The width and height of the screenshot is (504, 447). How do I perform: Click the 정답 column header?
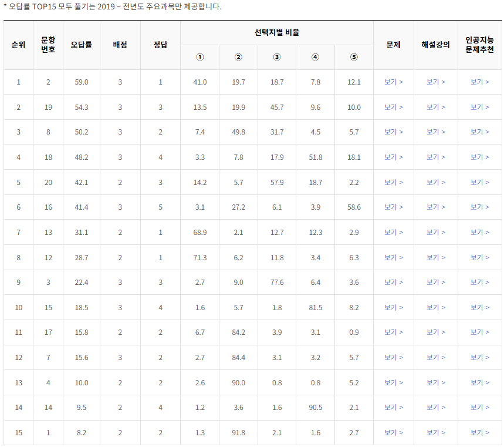click(158, 44)
